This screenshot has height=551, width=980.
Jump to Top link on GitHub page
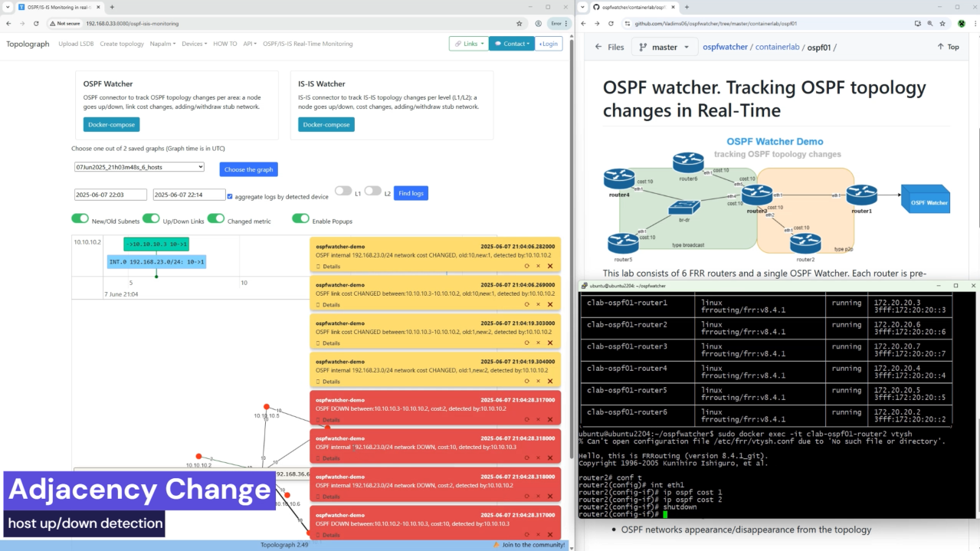pos(948,47)
